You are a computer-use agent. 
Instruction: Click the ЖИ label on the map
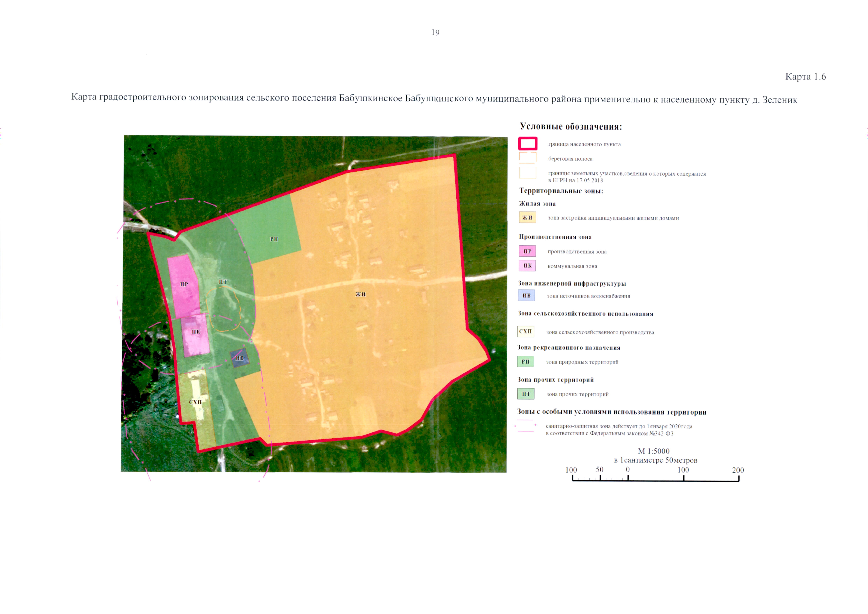(x=360, y=294)
